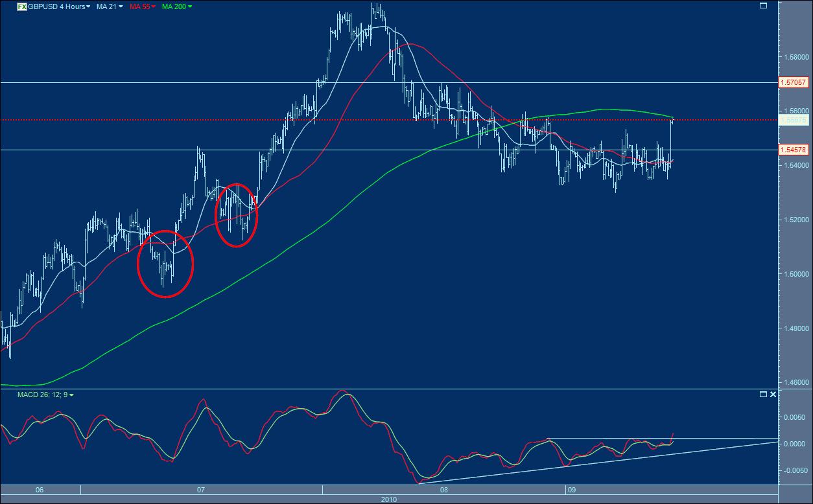Click the 2010 year label

point(388,499)
